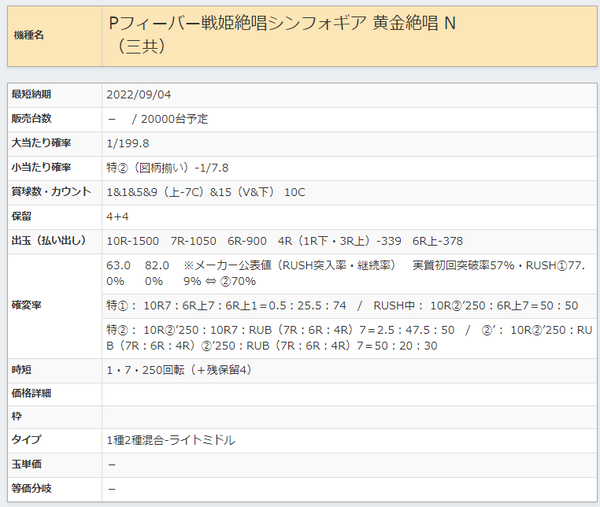Screen dimensions: 600x507
Task: Select the 1/199.8 probability value
Action: [128, 143]
